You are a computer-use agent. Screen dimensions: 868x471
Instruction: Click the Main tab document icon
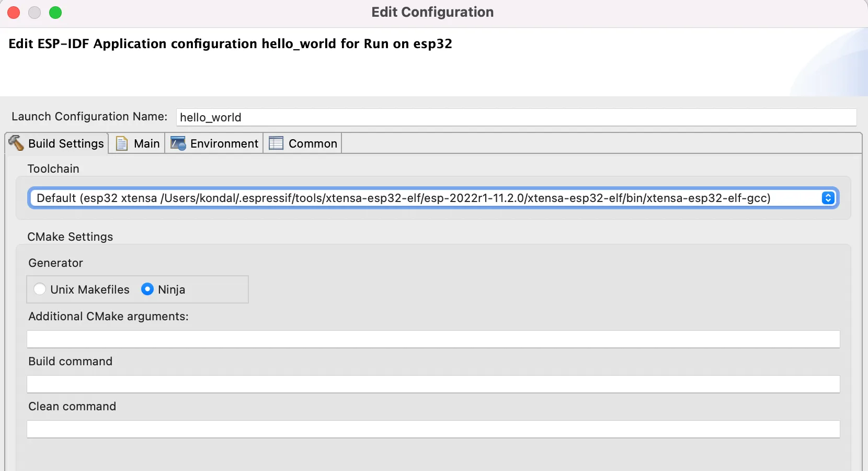point(122,143)
